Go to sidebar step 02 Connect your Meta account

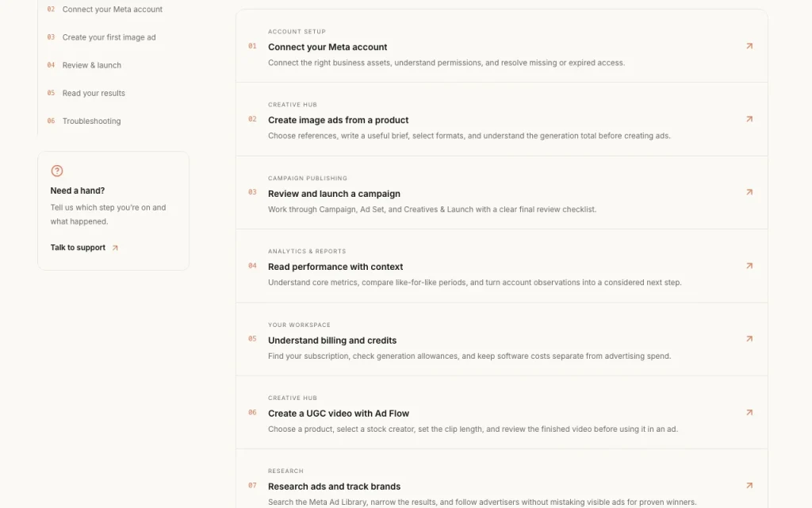[x=105, y=10]
